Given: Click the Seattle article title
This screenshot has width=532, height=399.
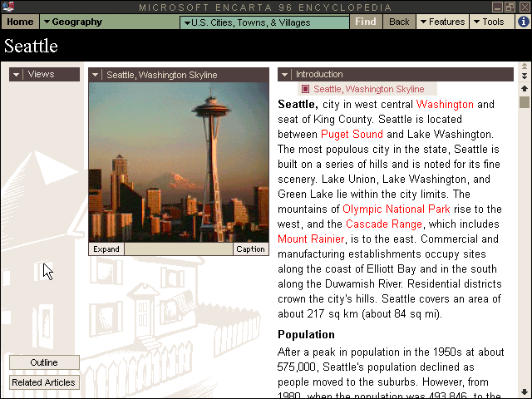Looking at the screenshot, I should click(31, 46).
